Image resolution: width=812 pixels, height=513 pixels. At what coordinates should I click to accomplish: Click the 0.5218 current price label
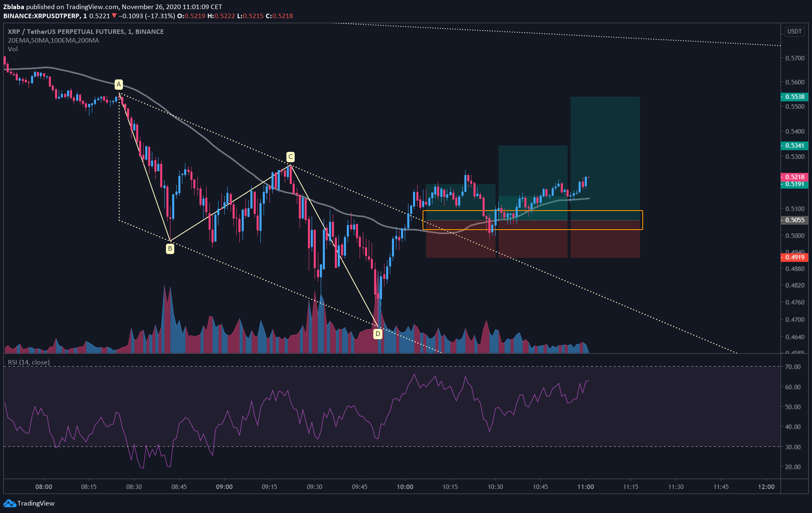point(794,177)
